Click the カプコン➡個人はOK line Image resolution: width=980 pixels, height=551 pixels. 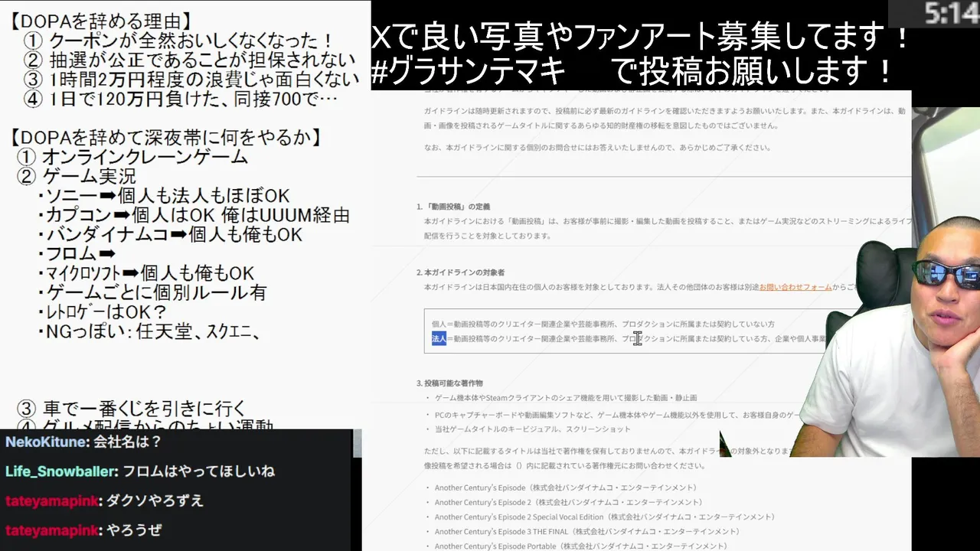193,216
